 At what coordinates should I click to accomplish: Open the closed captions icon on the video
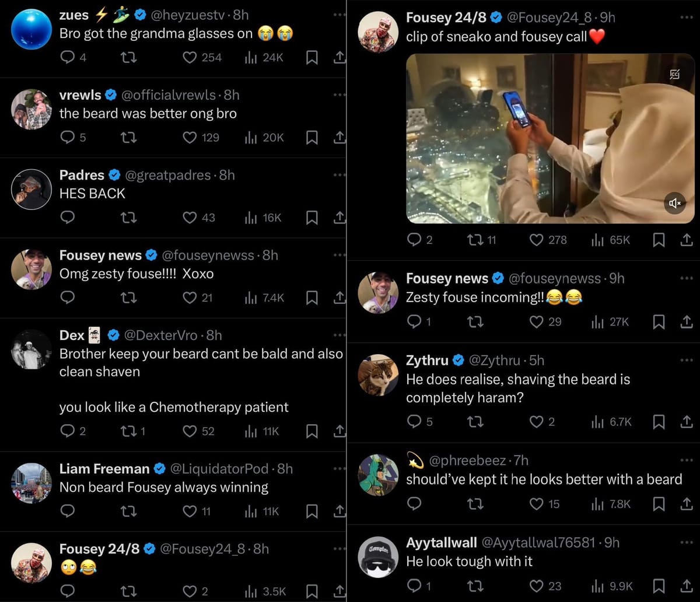675,75
